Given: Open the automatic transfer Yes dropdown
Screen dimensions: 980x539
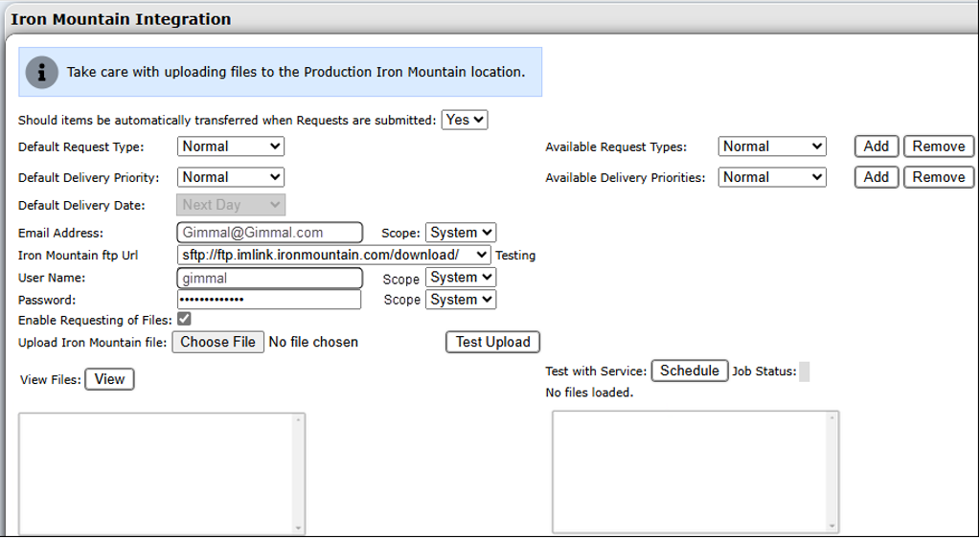Looking at the screenshot, I should click(x=465, y=120).
